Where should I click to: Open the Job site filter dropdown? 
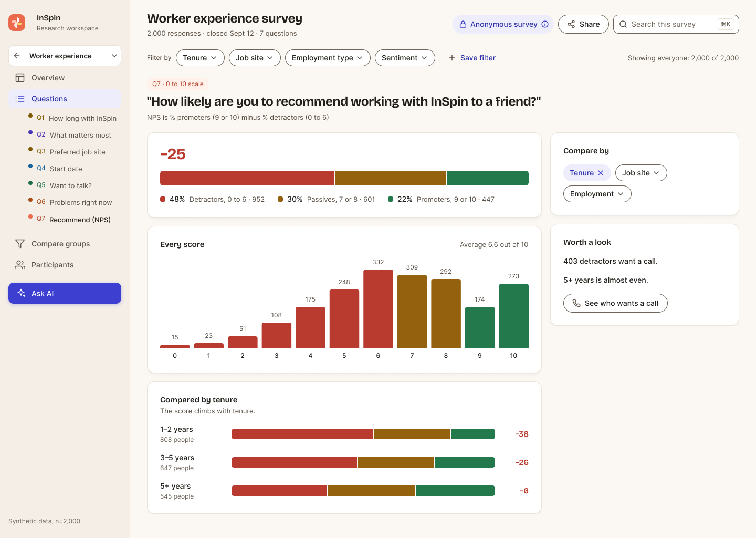pyautogui.click(x=255, y=58)
